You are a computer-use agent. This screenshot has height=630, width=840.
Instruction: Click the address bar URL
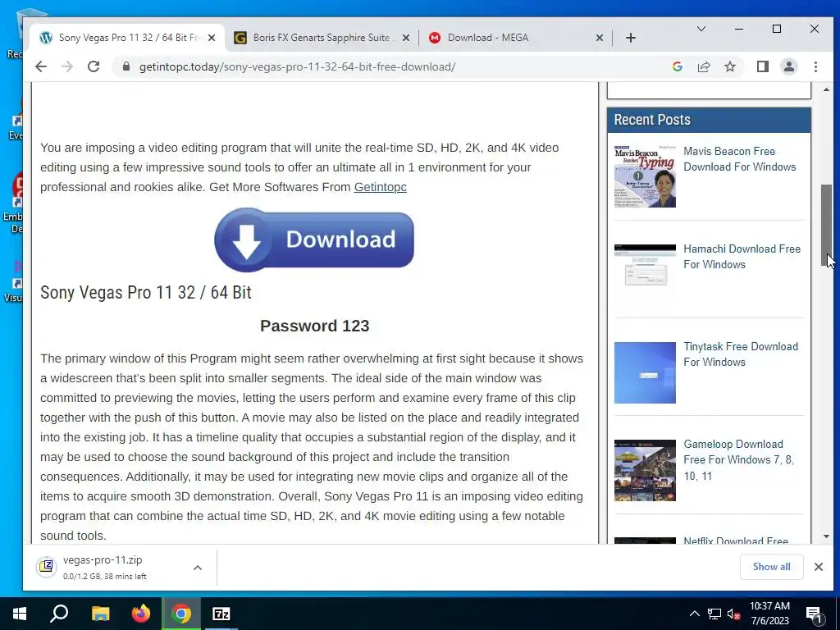point(297,66)
